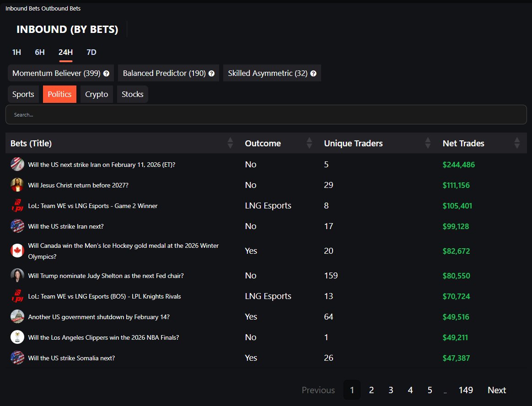Click the NBA Finals Clippers bet icon
This screenshot has height=406, width=532.
pos(17,337)
